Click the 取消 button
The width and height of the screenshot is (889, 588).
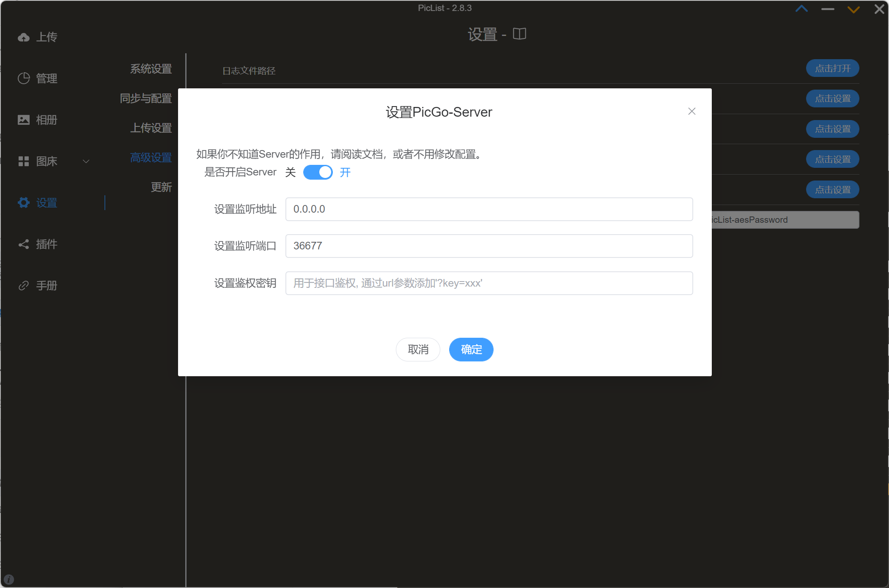(x=418, y=350)
